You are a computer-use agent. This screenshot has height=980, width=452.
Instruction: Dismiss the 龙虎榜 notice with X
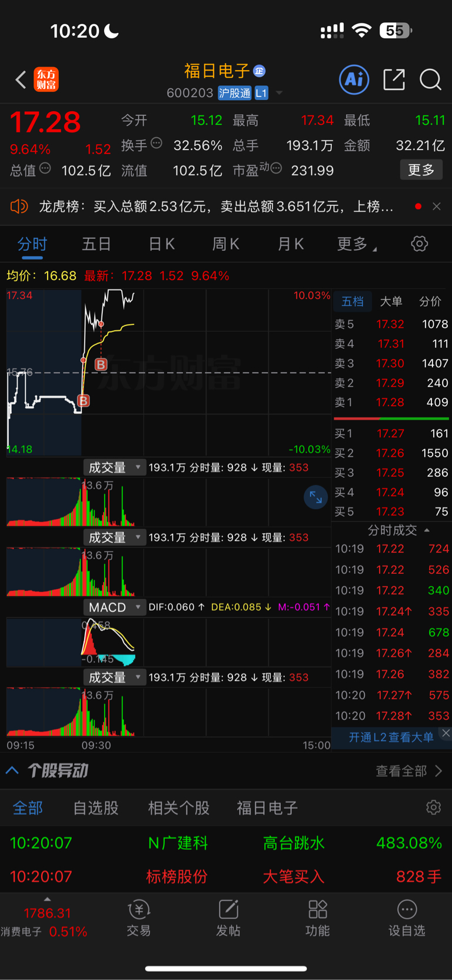coord(437,207)
